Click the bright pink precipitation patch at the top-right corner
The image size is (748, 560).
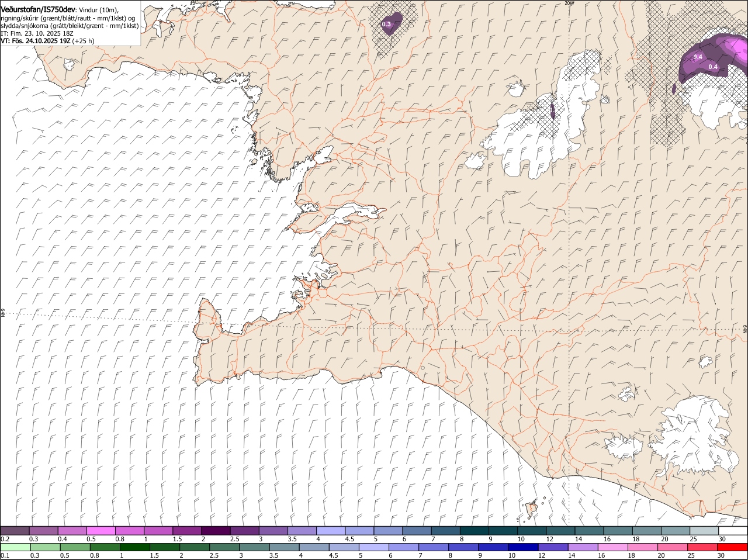739,51
